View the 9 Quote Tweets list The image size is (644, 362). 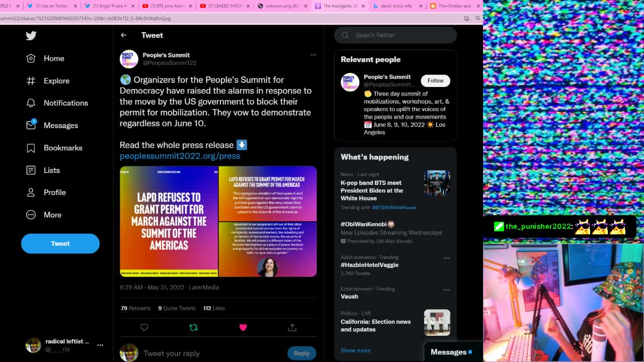pyautogui.click(x=177, y=308)
